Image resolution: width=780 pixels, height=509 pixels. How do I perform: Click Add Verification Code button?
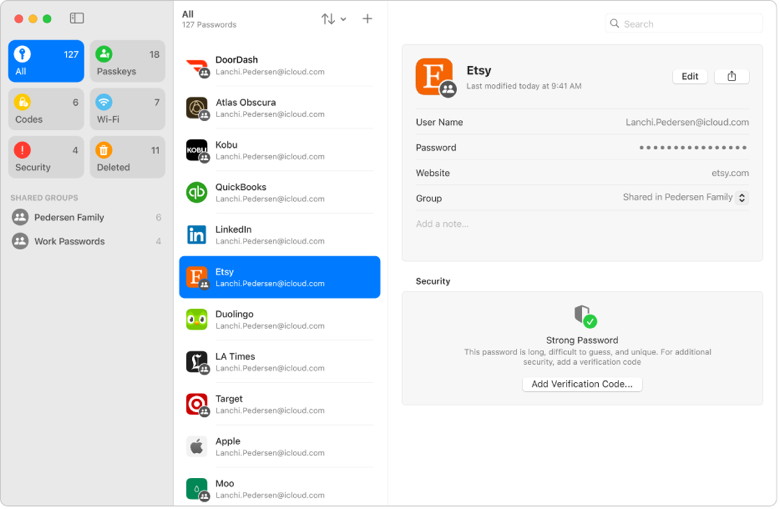point(582,384)
